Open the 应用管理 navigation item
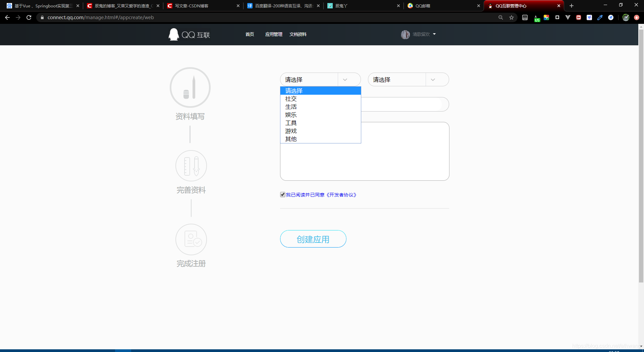The width and height of the screenshot is (644, 352). click(x=274, y=34)
